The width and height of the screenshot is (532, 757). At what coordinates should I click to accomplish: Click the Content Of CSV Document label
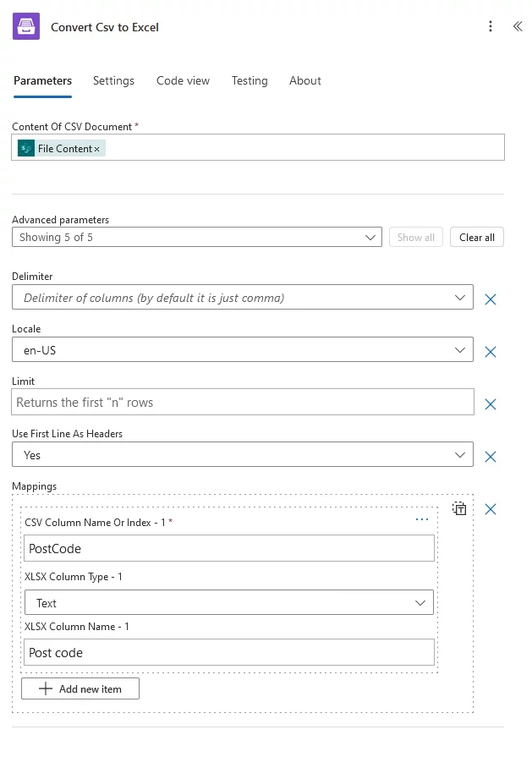[72, 127]
